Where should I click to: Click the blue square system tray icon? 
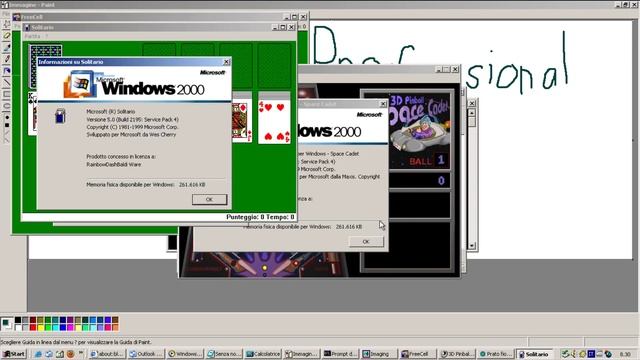point(591,354)
